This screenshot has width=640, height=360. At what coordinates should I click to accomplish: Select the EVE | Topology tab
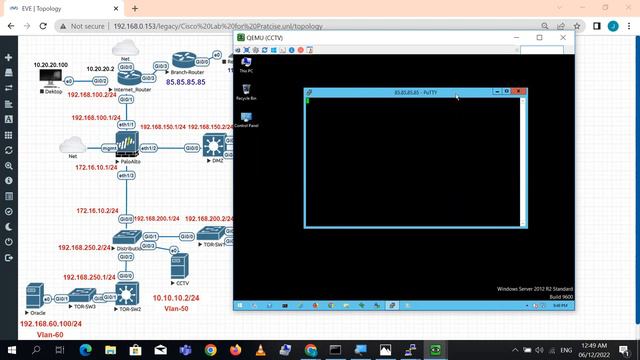click(64, 8)
